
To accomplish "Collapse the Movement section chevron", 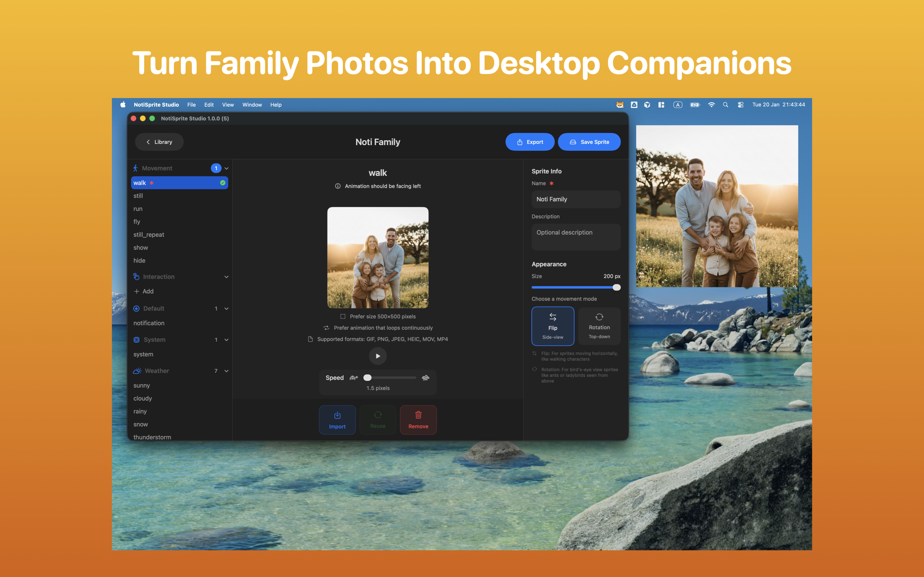I will (227, 168).
